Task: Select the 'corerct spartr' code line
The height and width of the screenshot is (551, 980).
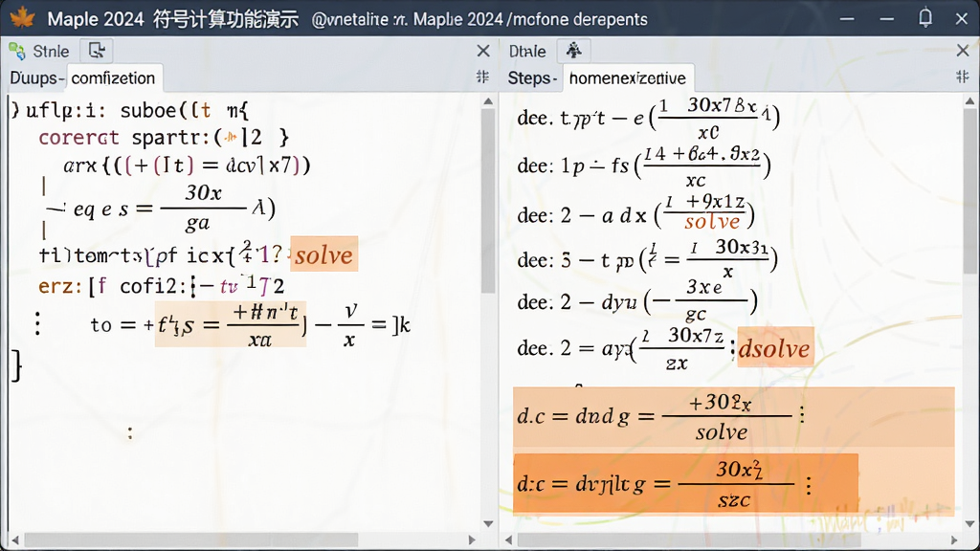Action: coord(164,138)
